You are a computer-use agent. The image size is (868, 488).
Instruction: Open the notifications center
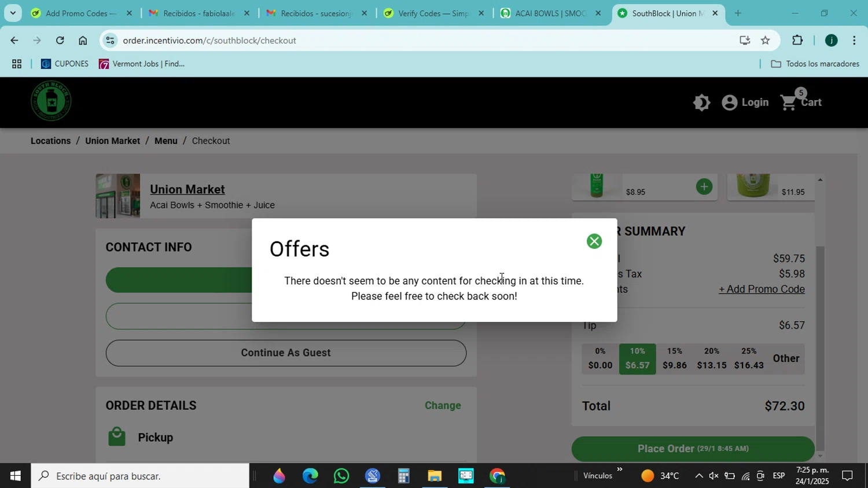[x=847, y=476]
